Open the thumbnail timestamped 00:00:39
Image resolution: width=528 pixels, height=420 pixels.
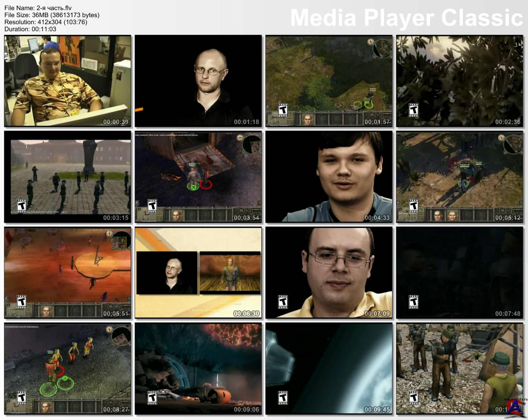[x=67, y=81]
